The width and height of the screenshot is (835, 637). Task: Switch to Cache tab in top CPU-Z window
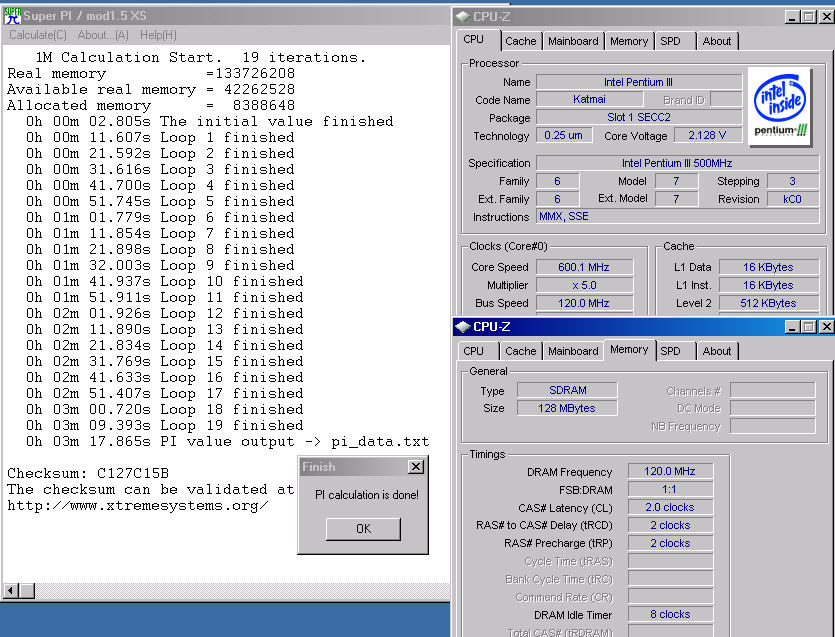[x=521, y=41]
